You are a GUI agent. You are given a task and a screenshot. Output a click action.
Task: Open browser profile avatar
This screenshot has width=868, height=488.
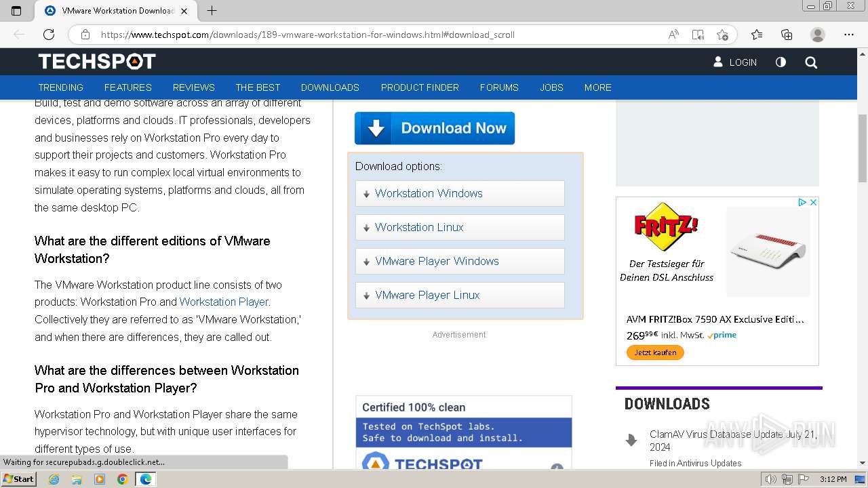coord(818,35)
